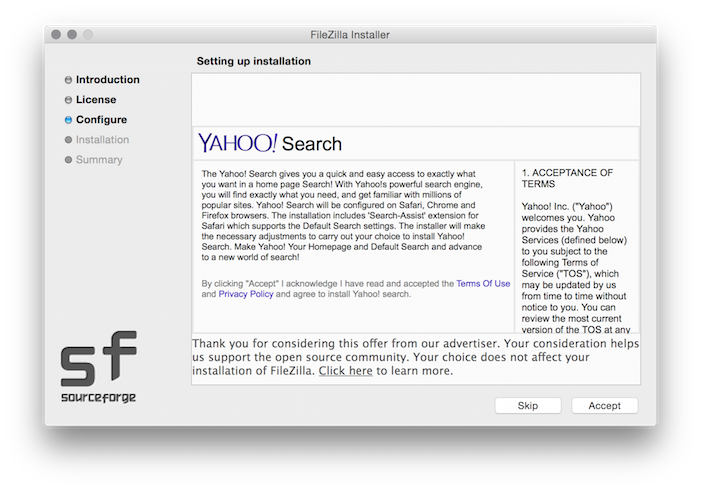This screenshot has height=490, width=701.
Task: Close the FileZilla Installer window
Action: pyautogui.click(x=56, y=34)
